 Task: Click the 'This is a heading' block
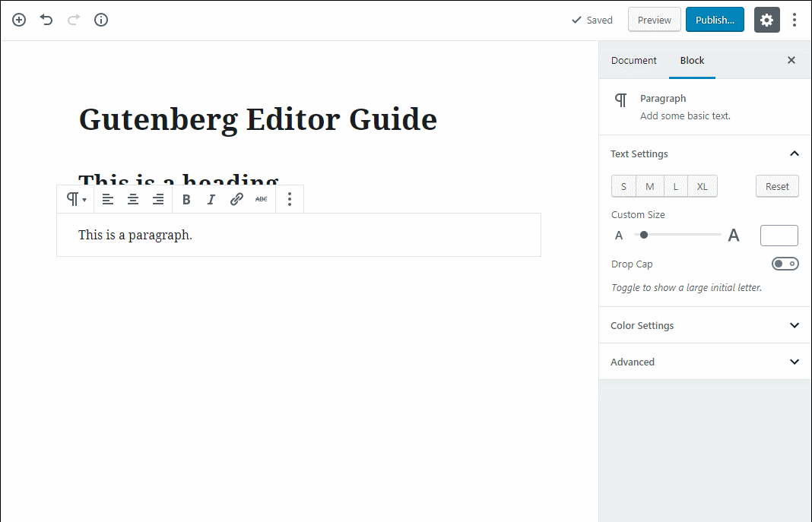179,179
